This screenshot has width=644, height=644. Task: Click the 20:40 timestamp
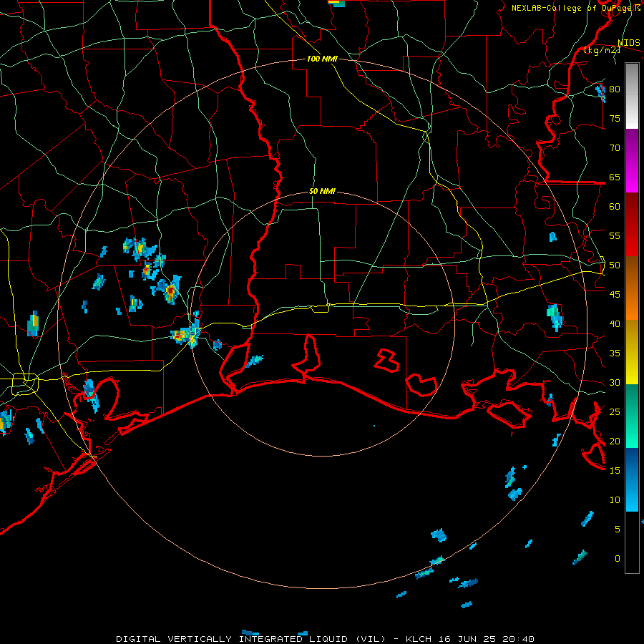518,639
